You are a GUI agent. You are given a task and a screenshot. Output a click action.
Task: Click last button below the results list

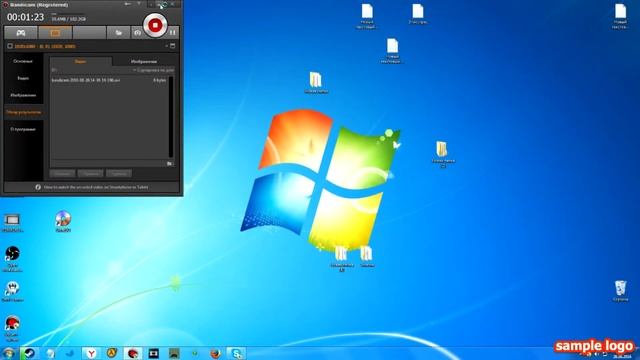click(119, 173)
